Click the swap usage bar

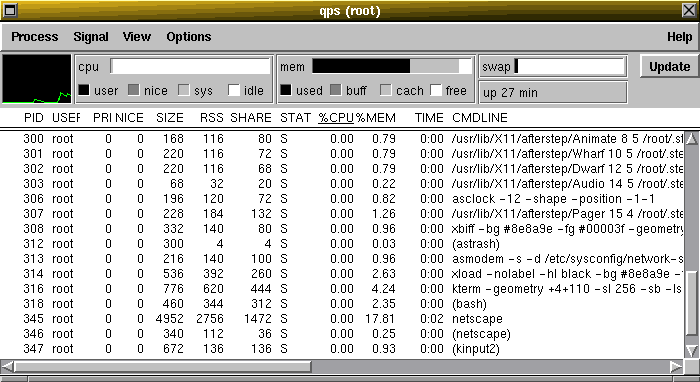click(570, 66)
